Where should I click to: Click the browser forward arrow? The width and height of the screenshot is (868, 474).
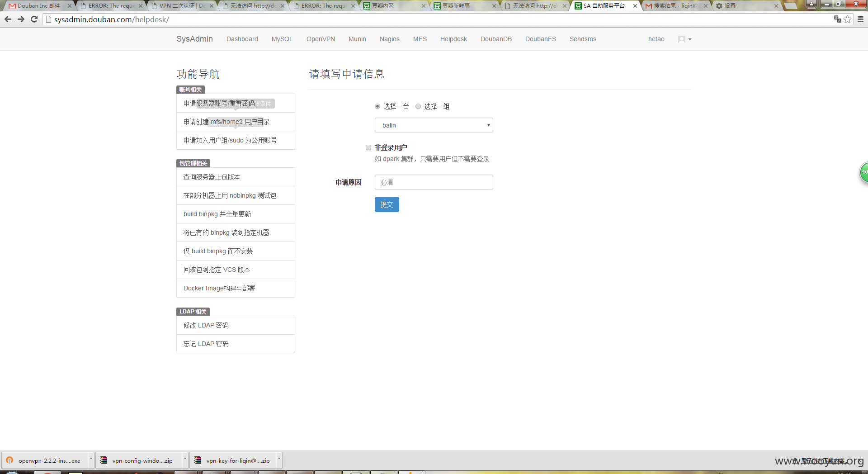click(21, 19)
